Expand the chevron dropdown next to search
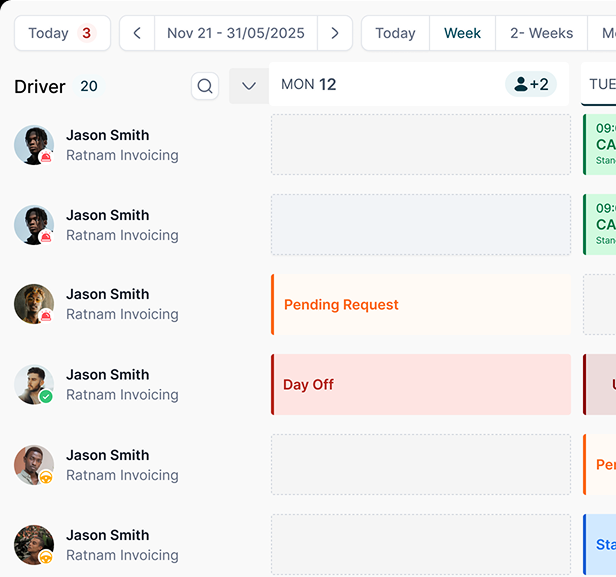 (x=249, y=86)
